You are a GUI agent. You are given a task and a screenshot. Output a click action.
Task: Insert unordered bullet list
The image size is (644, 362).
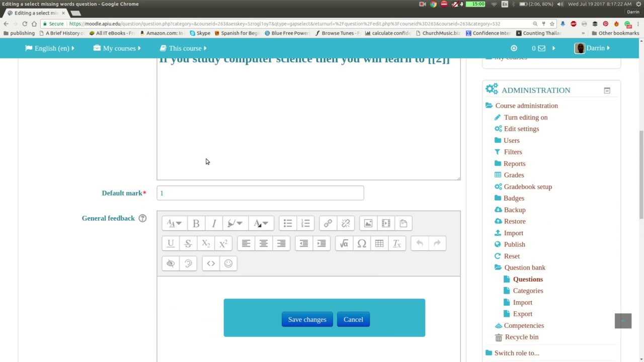click(288, 223)
